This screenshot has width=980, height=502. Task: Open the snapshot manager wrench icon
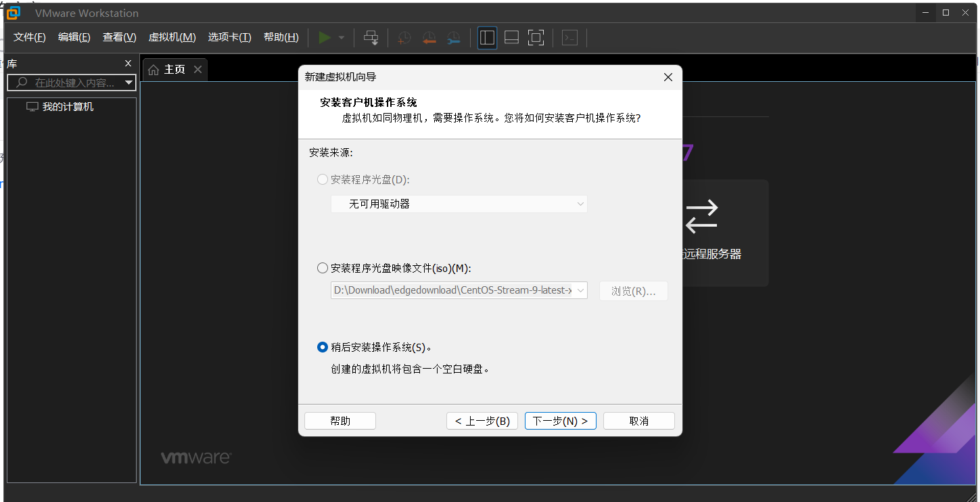454,38
